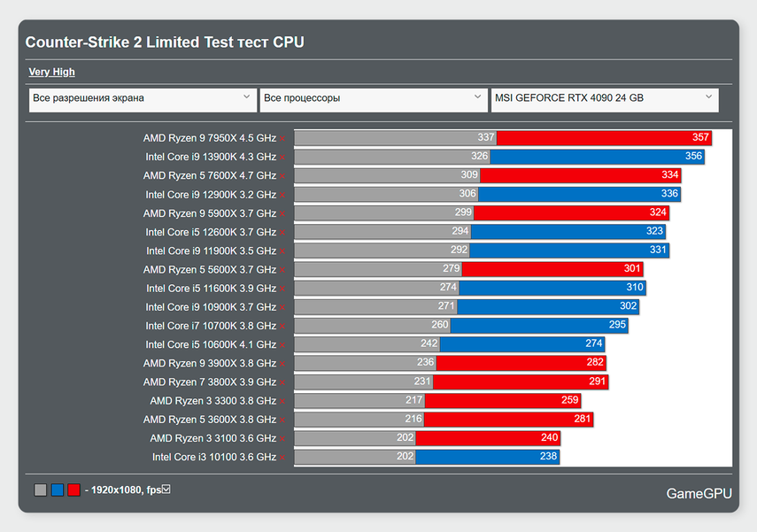The height and width of the screenshot is (532, 757).
Task: Select the Very High quality tab
Action: (51, 73)
